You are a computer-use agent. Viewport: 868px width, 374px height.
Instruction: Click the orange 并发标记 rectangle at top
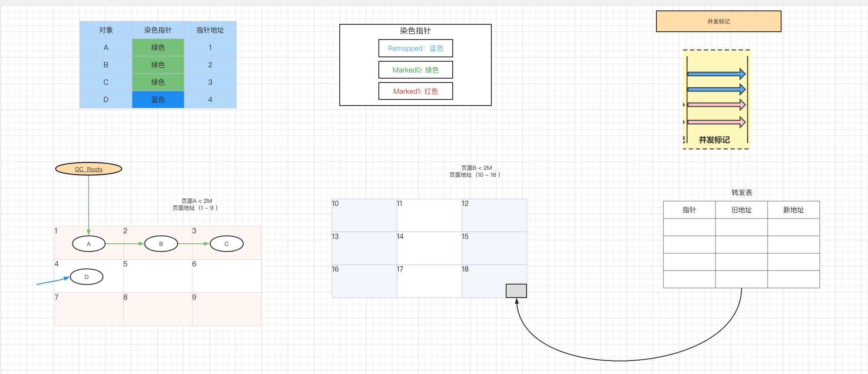click(719, 21)
